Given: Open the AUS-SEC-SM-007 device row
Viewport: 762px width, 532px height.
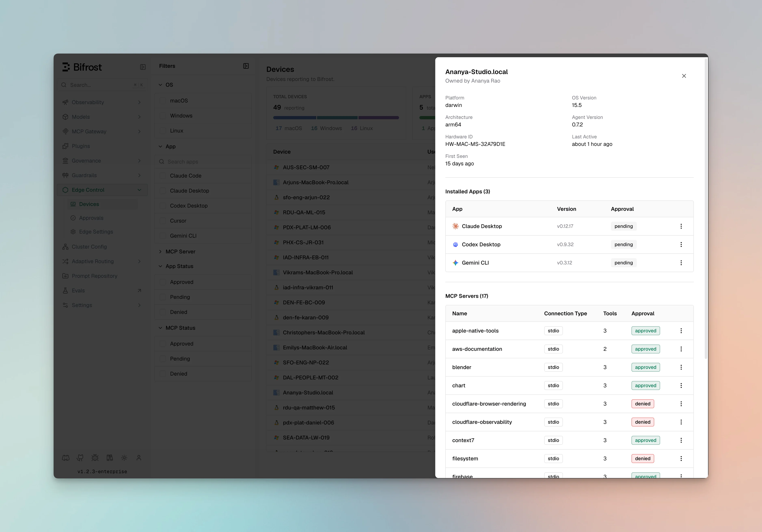Looking at the screenshot, I should point(351,168).
